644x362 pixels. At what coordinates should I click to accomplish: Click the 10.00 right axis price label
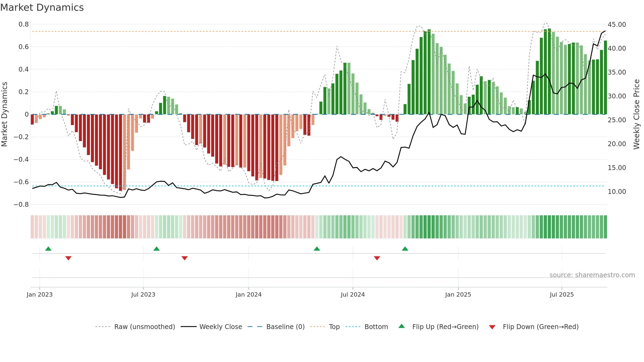tap(617, 192)
